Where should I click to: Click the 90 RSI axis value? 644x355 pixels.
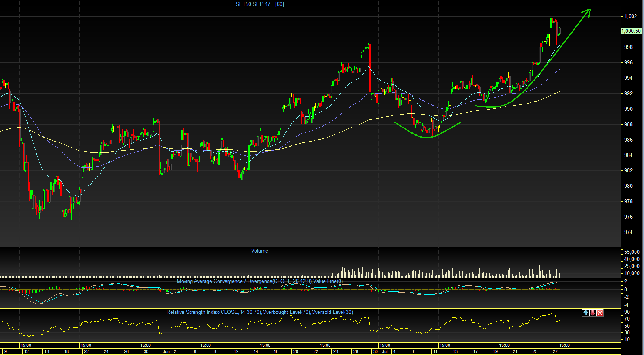click(x=627, y=312)
